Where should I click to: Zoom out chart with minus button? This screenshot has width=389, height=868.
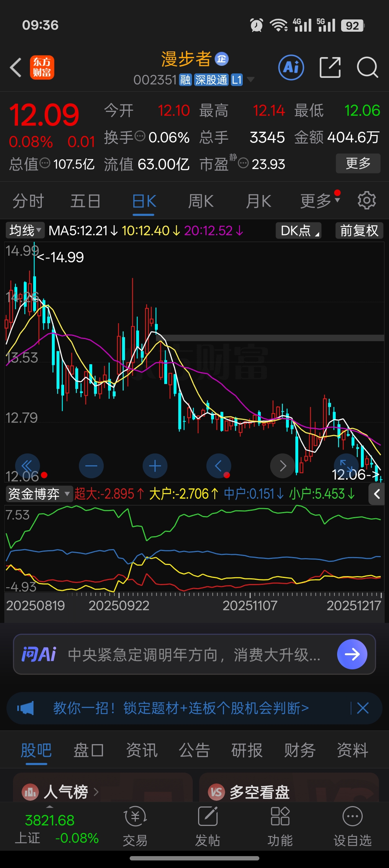tap(91, 466)
